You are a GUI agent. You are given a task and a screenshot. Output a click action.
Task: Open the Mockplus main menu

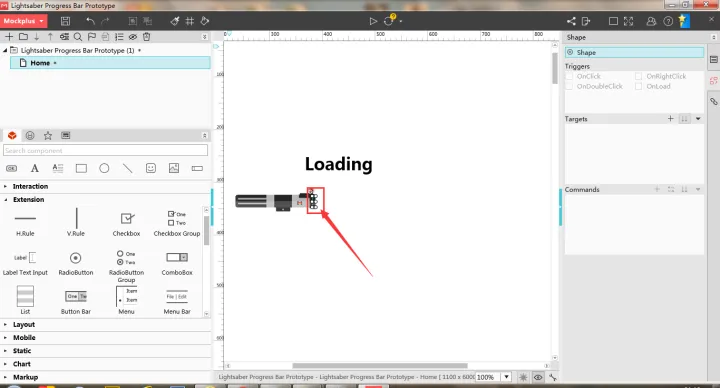pyautogui.click(x=23, y=21)
